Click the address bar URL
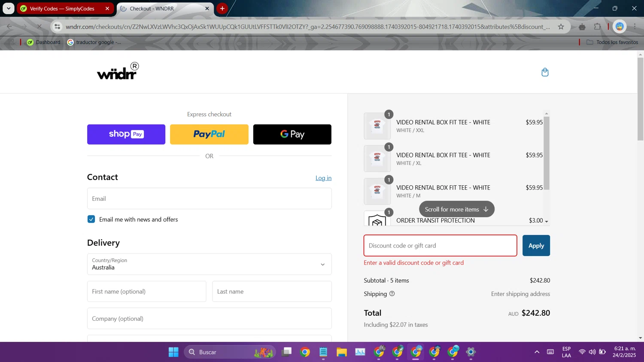The height and width of the screenshot is (362, 644). (308, 27)
